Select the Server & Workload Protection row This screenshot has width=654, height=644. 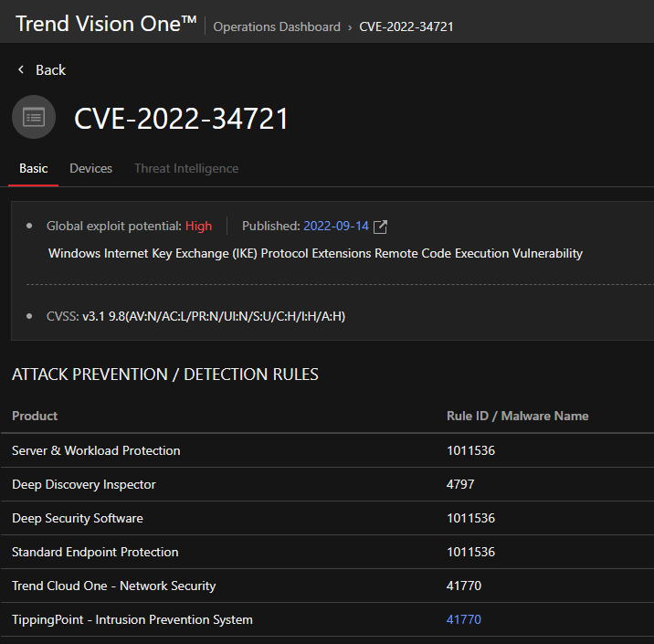pyautogui.click(x=96, y=450)
